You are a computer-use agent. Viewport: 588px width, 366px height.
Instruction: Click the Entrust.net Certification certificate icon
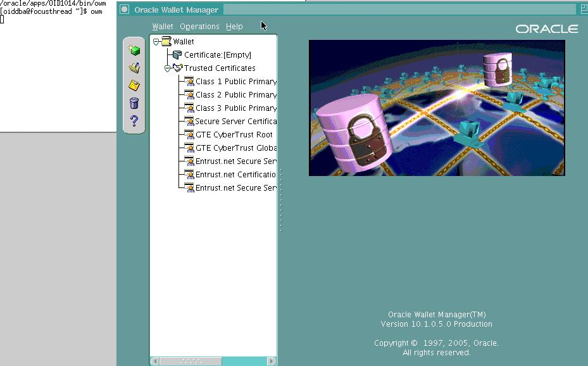[x=189, y=175]
